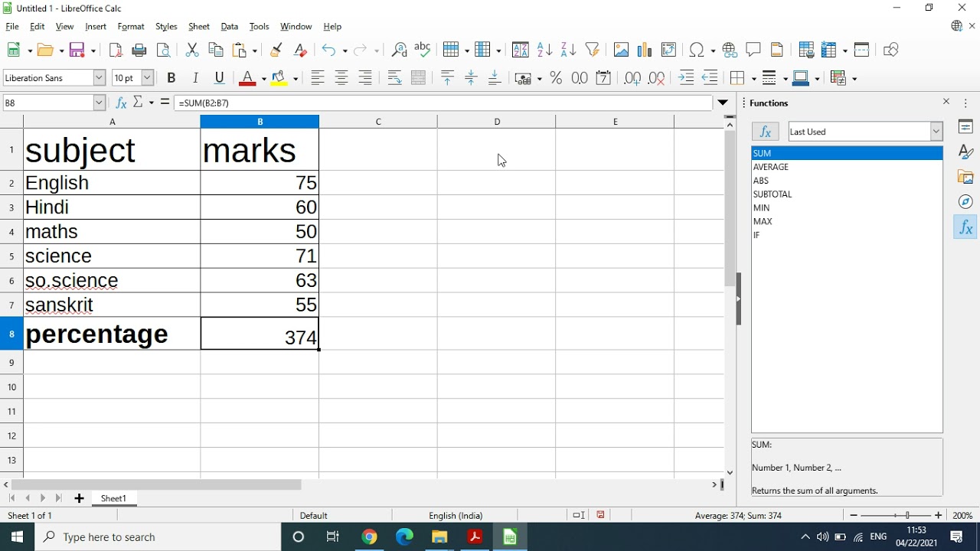Open the File menu
980x551 pixels.
tap(12, 27)
